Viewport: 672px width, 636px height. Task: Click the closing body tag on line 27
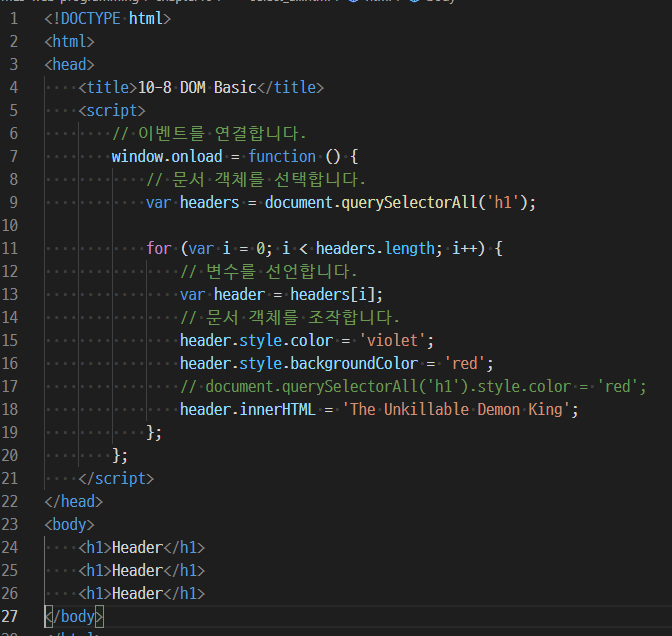click(74, 616)
